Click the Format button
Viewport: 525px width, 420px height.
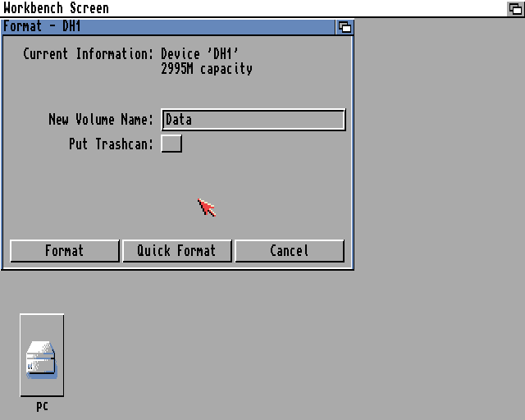(x=65, y=250)
